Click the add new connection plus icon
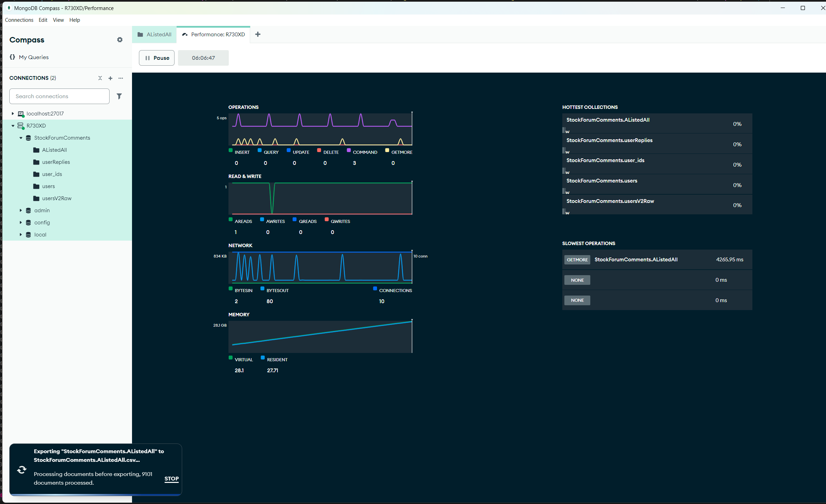The image size is (826, 504). [x=110, y=78]
